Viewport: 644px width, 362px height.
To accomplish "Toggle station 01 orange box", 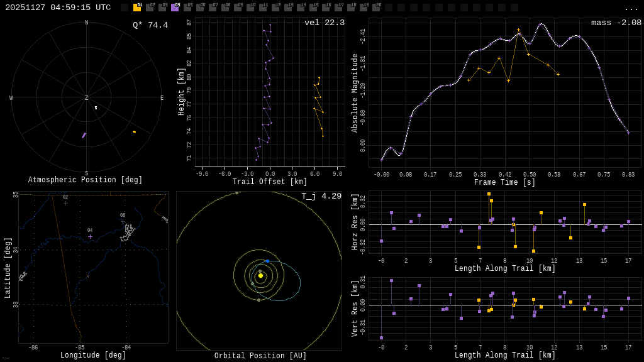I will coord(137,8).
